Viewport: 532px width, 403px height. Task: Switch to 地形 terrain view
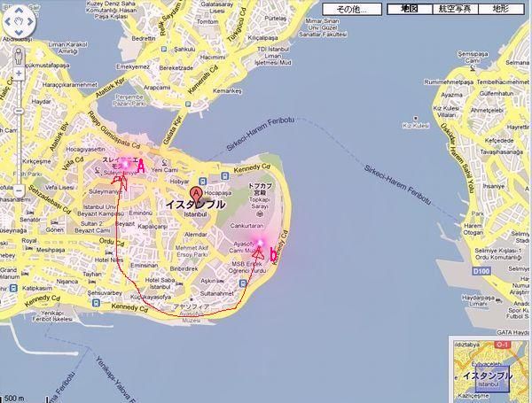501,9
